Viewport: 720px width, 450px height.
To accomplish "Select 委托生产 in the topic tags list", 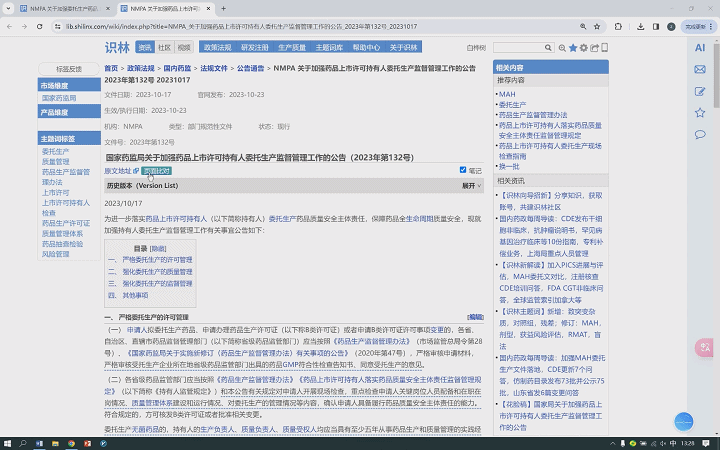I will tap(56, 152).
